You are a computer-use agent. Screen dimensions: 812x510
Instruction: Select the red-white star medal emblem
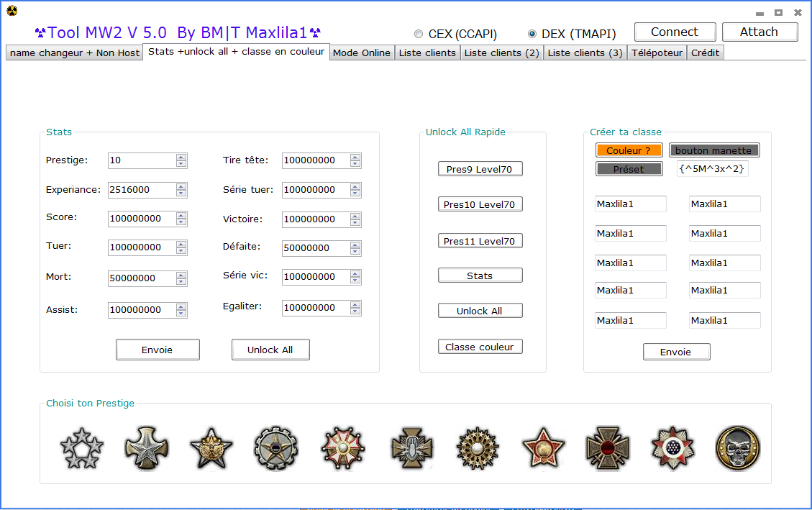pyautogui.click(x=672, y=448)
